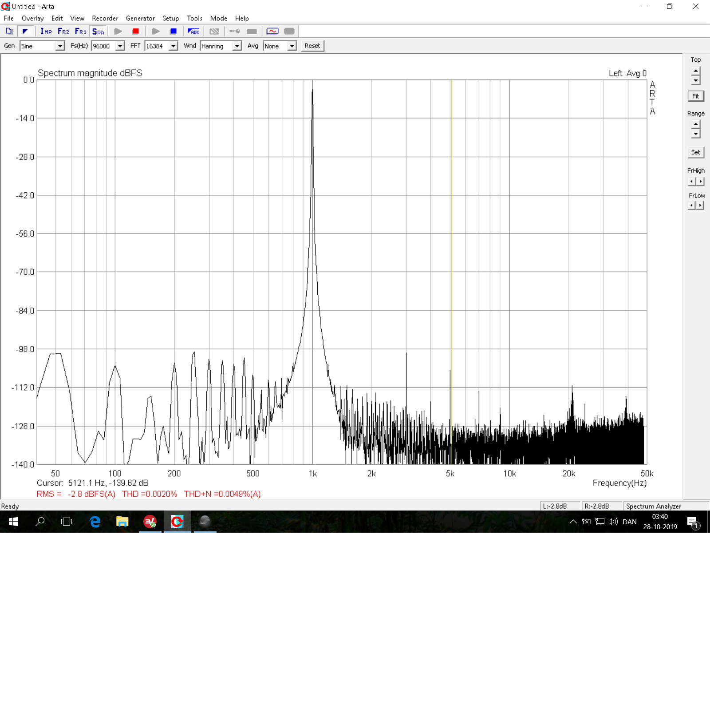Image resolution: width=710 pixels, height=728 pixels.
Task: Click the New document toolbar icon
Action: (x=9, y=31)
